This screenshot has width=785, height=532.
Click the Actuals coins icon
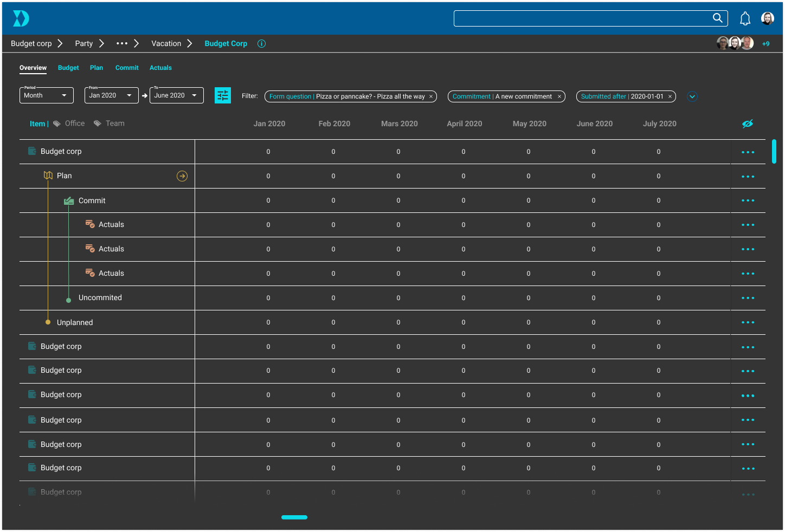click(x=89, y=224)
